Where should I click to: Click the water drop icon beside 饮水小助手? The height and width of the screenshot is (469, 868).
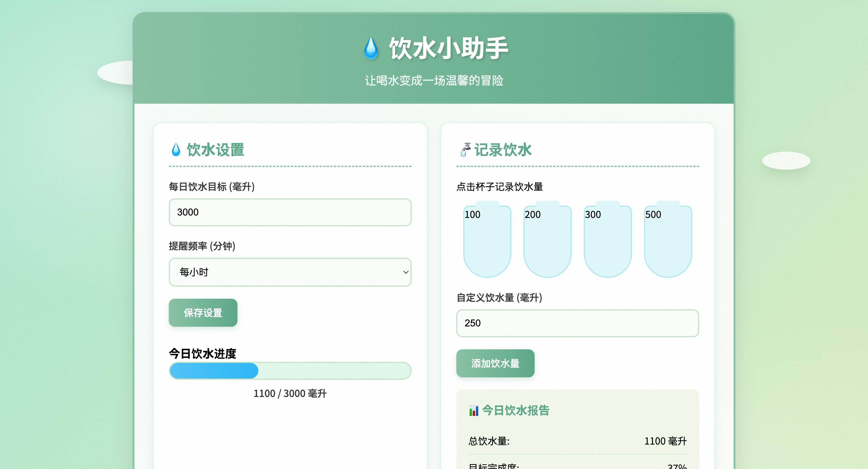371,48
